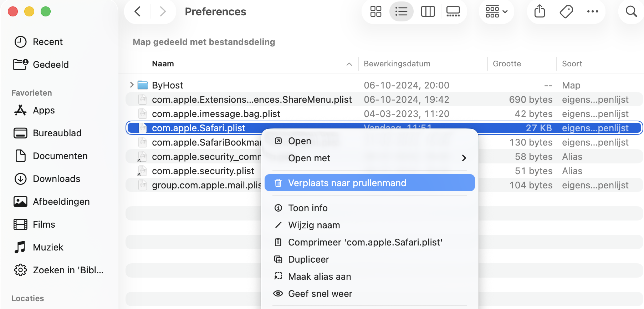Go back with the left chevron button

coord(138,11)
